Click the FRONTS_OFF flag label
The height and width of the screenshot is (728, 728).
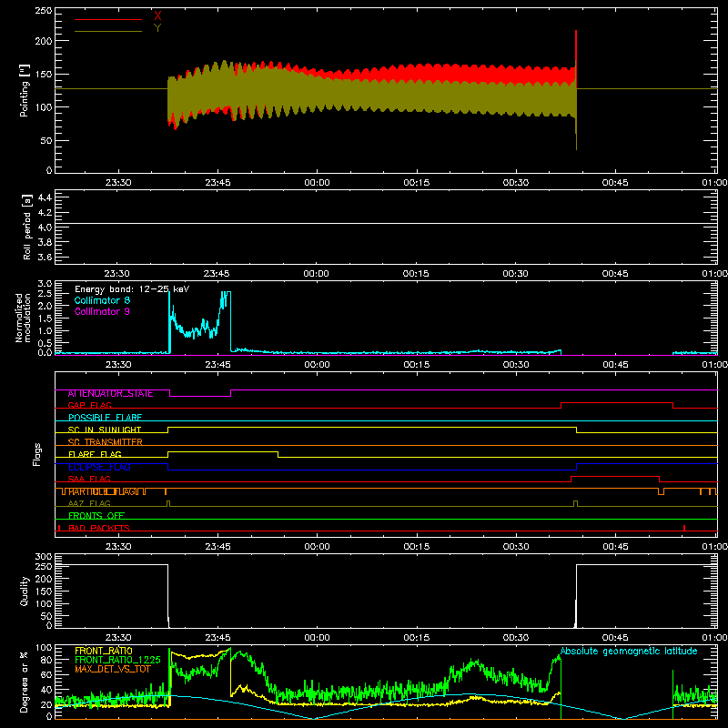coord(96,515)
